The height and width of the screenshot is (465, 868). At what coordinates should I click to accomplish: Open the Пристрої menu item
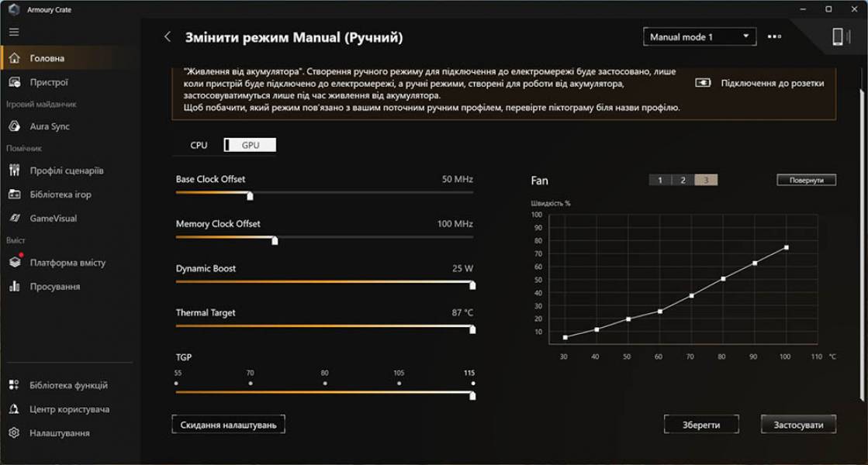[x=71, y=82]
